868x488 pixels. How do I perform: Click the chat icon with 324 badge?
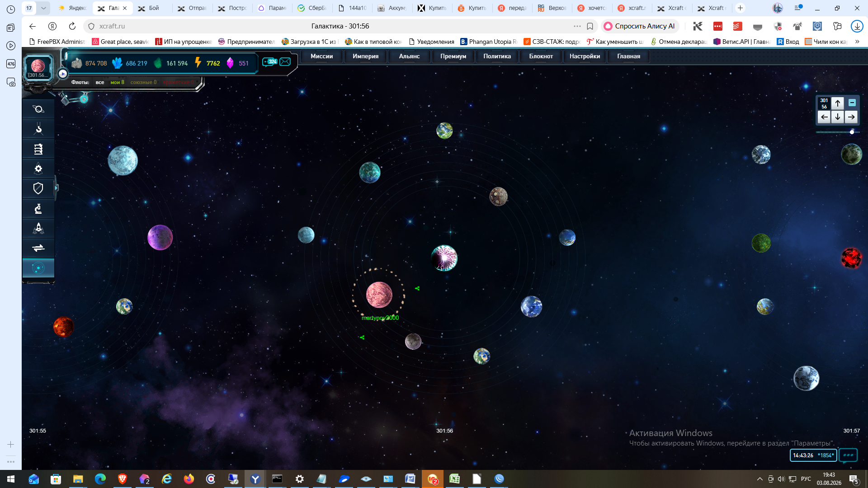270,62
